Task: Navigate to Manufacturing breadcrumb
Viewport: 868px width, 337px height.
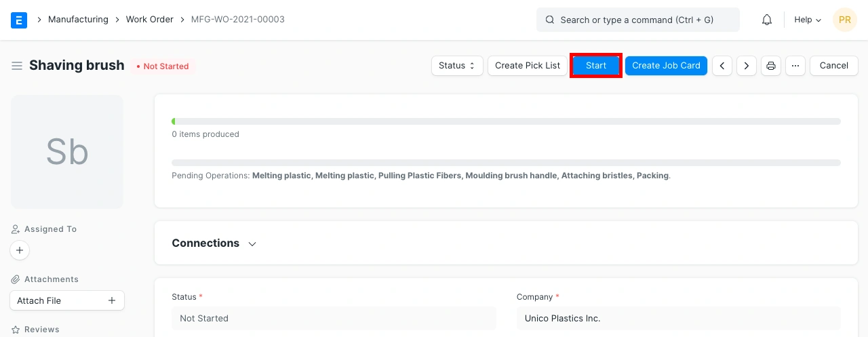Action: pos(78,20)
